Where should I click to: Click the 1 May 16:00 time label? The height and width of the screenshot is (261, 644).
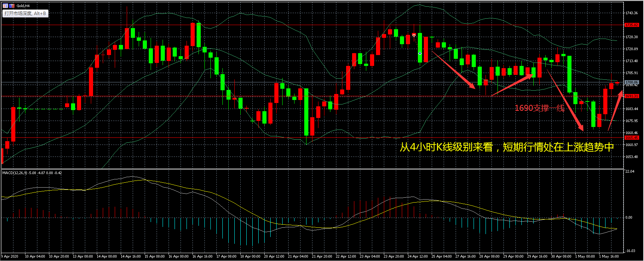point(609,257)
